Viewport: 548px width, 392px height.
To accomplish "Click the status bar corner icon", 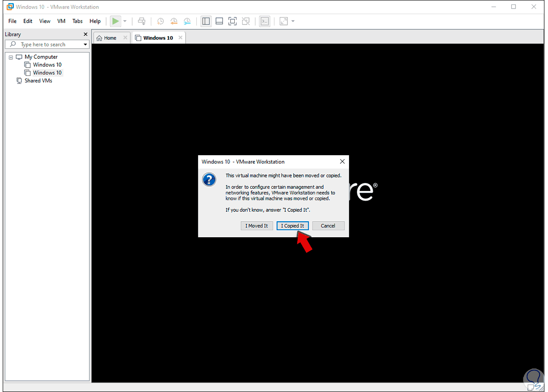I will click(531, 388).
